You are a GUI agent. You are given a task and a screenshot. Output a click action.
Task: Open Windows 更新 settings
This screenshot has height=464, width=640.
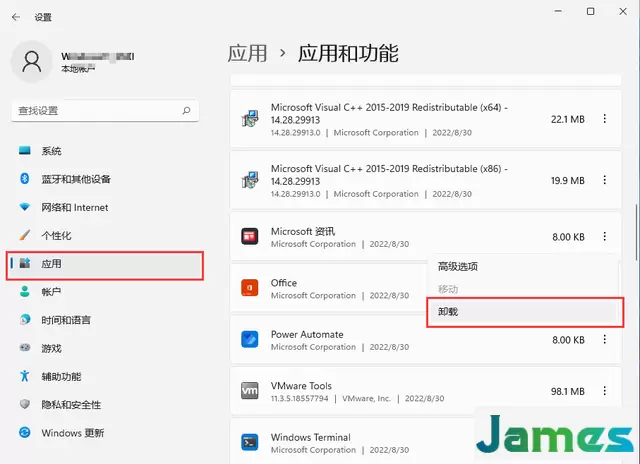coord(104,433)
